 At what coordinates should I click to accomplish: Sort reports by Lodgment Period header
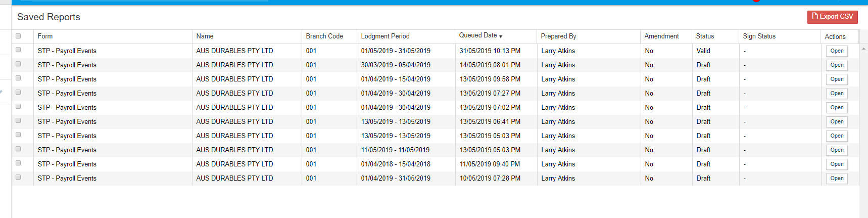[385, 36]
